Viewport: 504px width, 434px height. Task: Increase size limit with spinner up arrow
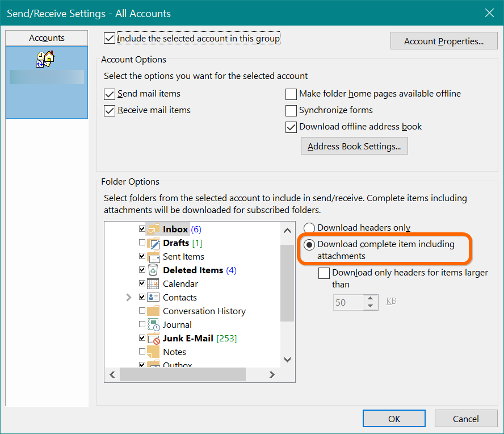[371, 298]
